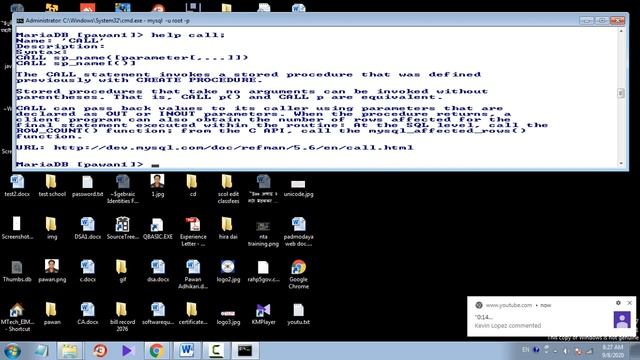The height and width of the screenshot is (360, 640).
Task: Open the Windows Start menu
Action: click(12, 351)
